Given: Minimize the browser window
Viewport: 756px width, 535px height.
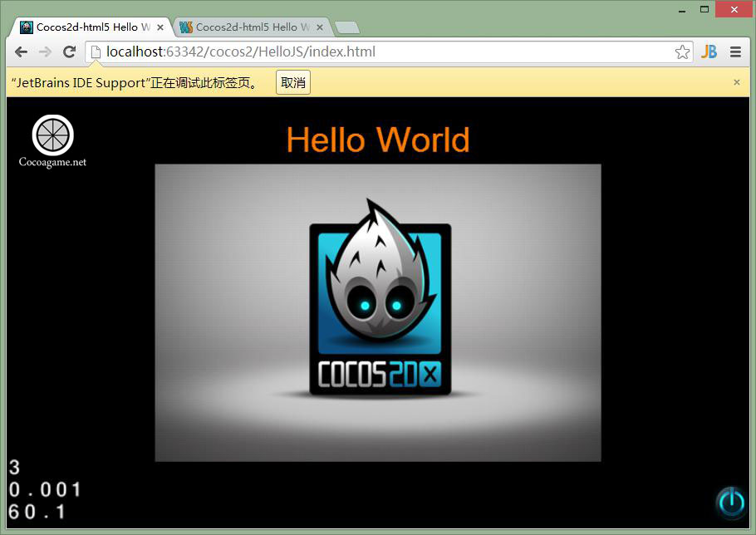Looking at the screenshot, I should click(x=682, y=10).
